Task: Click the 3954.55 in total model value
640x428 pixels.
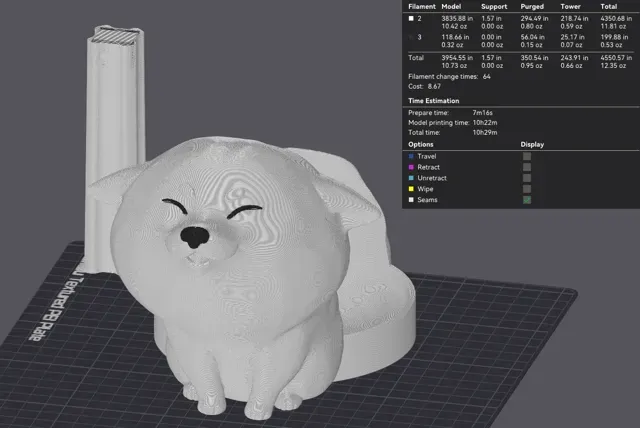Action: (x=457, y=58)
